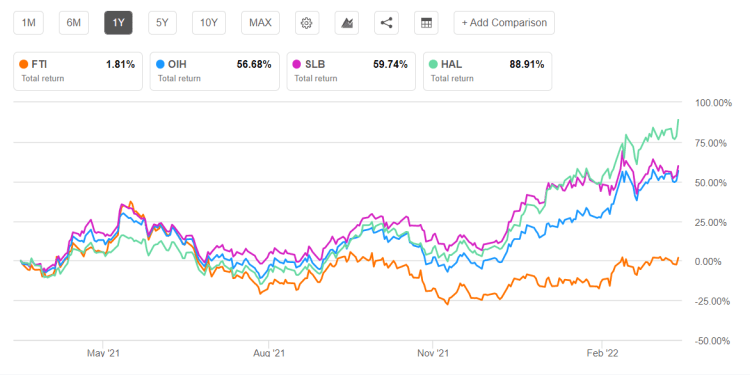Click the 100.00% y-axis label
This screenshot has width=750, height=375.
(713, 103)
